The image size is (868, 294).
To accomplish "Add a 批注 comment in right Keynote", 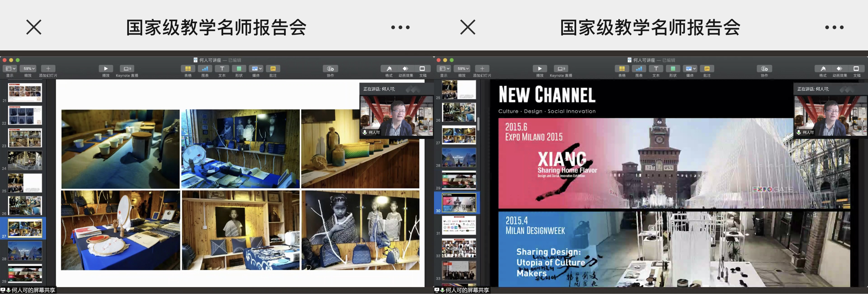I will click(x=707, y=69).
